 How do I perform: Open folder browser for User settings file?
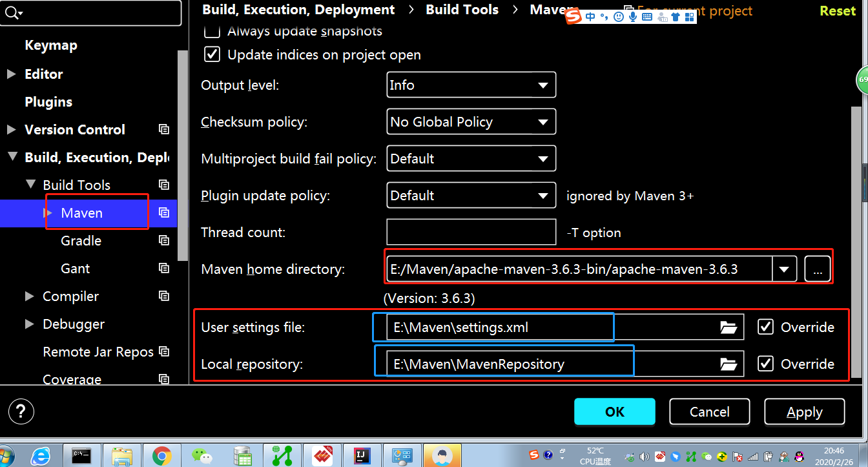click(x=728, y=327)
